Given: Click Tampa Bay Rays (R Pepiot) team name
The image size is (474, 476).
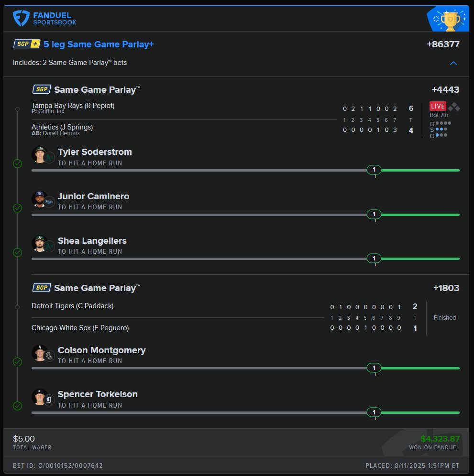Looking at the screenshot, I should 73,106.
